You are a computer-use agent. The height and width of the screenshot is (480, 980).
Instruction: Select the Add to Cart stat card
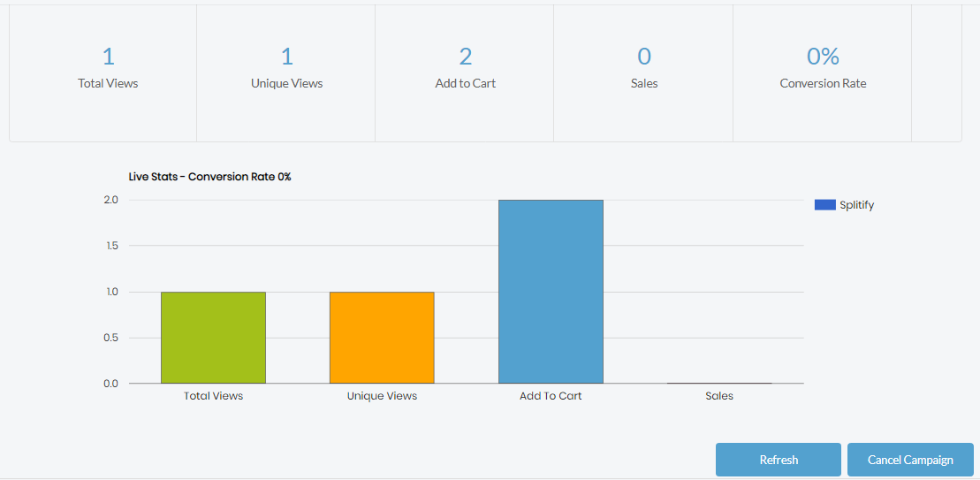[x=465, y=73]
